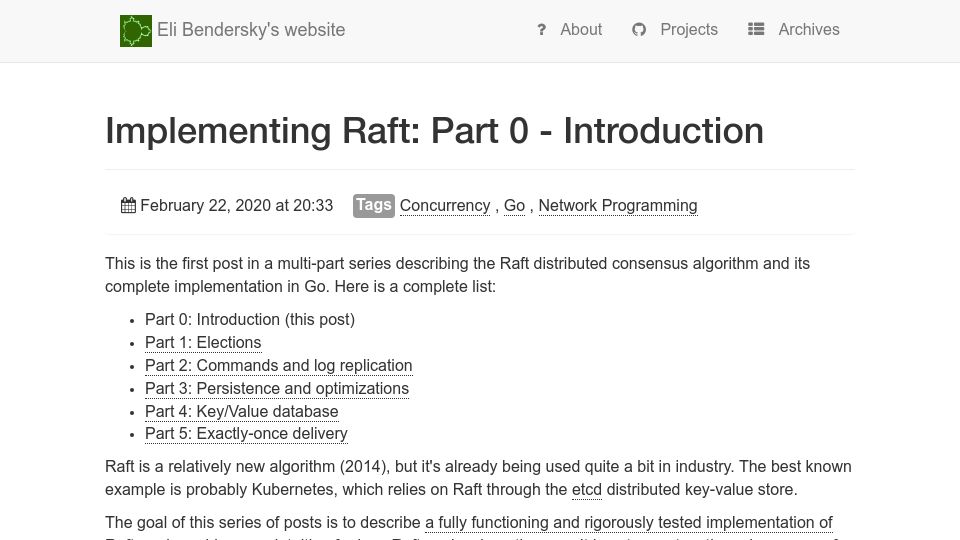Open Part 5: Exactly-once delivery
The image size is (960, 540).
pyautogui.click(x=246, y=433)
